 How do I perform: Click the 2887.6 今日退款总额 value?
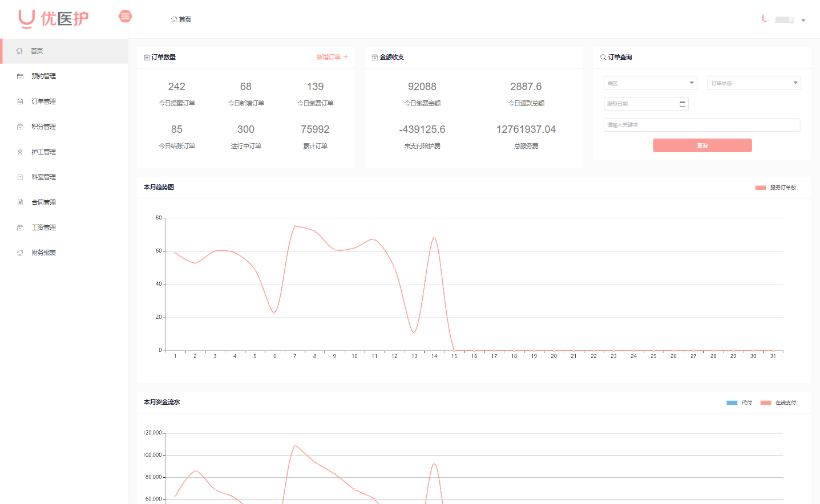coord(526,87)
